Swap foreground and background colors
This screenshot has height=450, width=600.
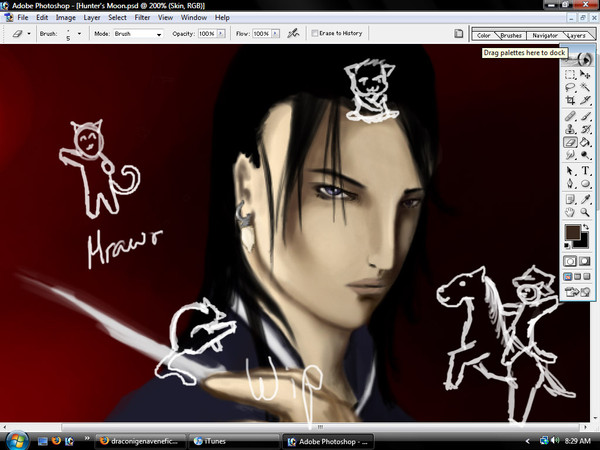click(x=585, y=227)
